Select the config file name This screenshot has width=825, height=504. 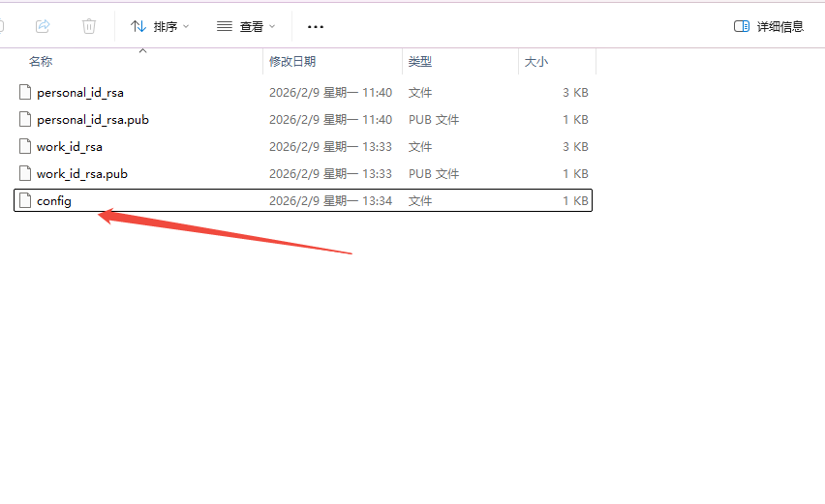[53, 201]
